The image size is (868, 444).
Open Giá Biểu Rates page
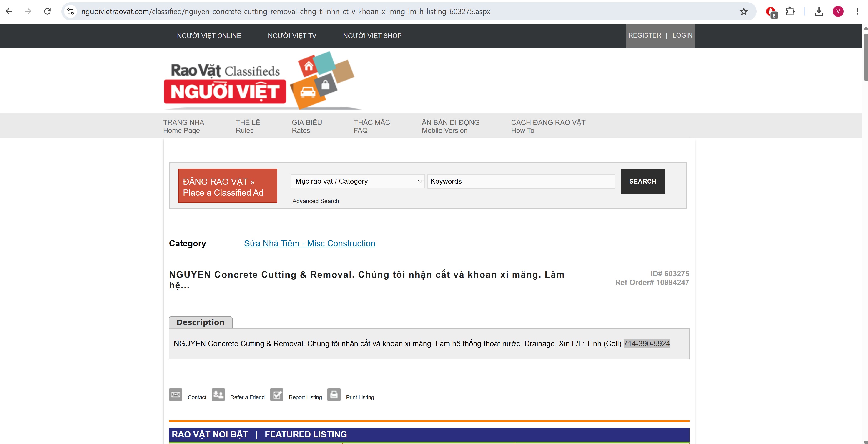pos(307,126)
